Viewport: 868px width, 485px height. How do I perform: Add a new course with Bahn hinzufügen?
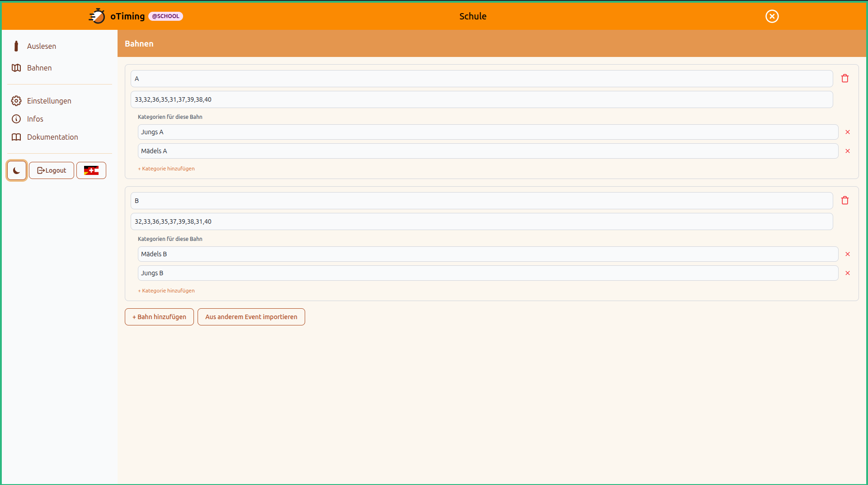point(159,317)
